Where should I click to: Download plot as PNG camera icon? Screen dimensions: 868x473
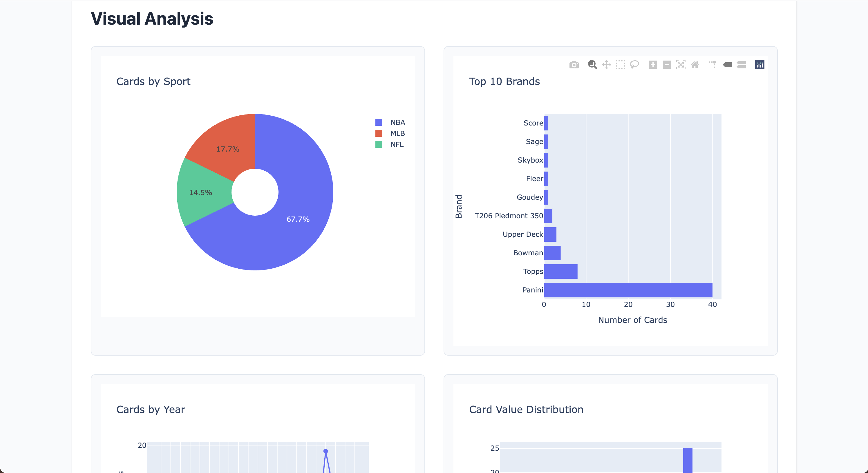[x=574, y=65]
